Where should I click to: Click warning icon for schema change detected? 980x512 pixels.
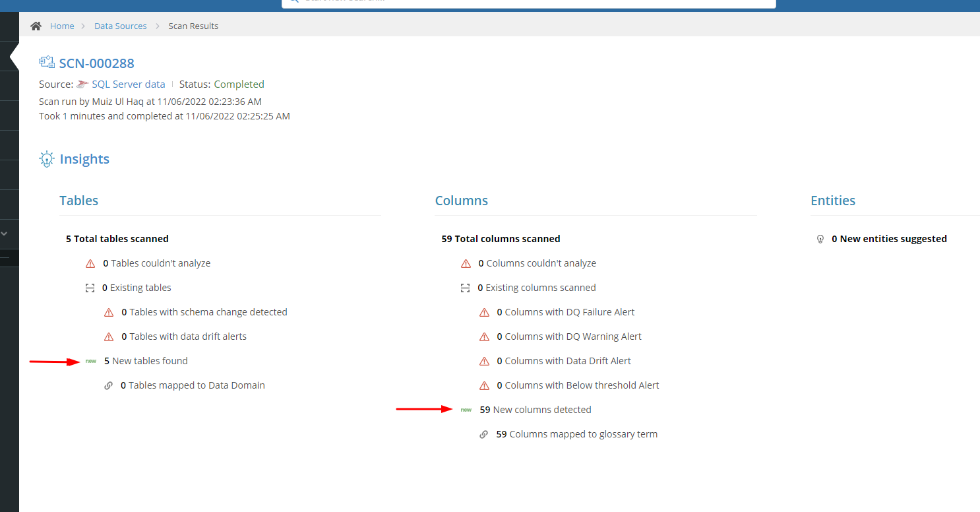[109, 312]
